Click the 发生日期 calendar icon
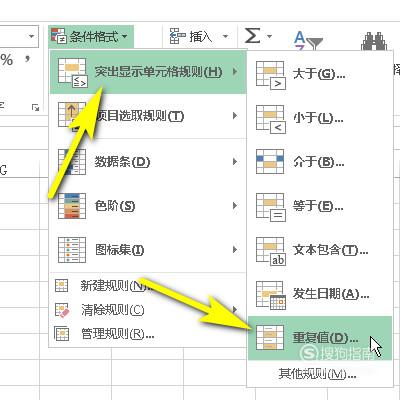The width and height of the screenshot is (400, 400). (x=271, y=295)
